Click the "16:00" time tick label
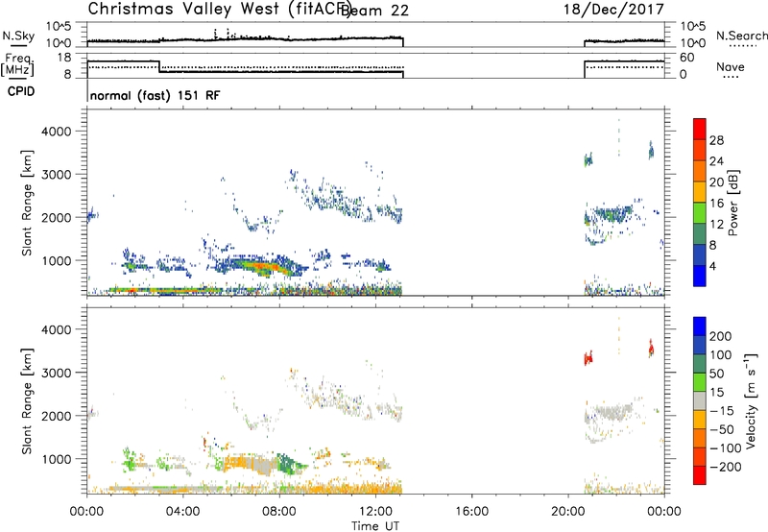Screen dimensions: 768x532 471,512
